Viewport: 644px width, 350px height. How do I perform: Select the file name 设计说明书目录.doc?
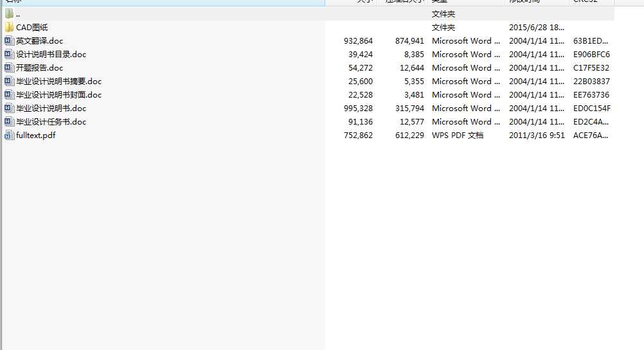pos(51,55)
